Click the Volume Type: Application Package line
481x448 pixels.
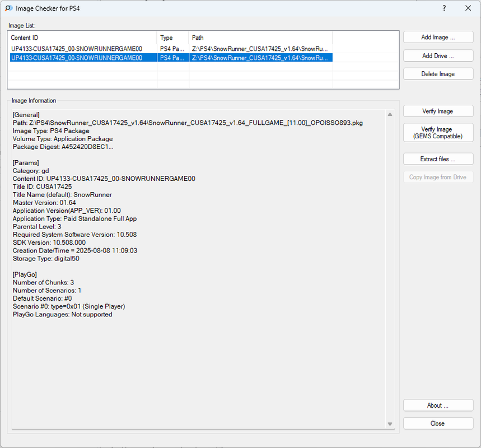pyautogui.click(x=63, y=139)
